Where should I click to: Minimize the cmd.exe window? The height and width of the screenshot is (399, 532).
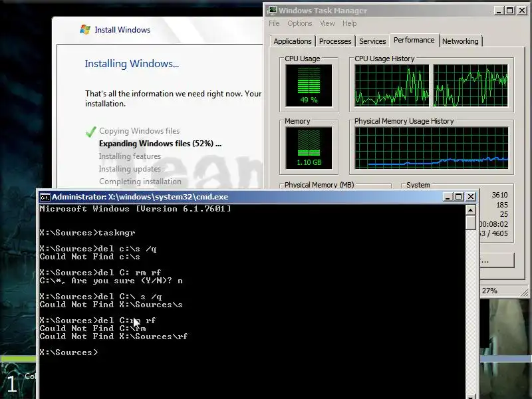coord(448,197)
